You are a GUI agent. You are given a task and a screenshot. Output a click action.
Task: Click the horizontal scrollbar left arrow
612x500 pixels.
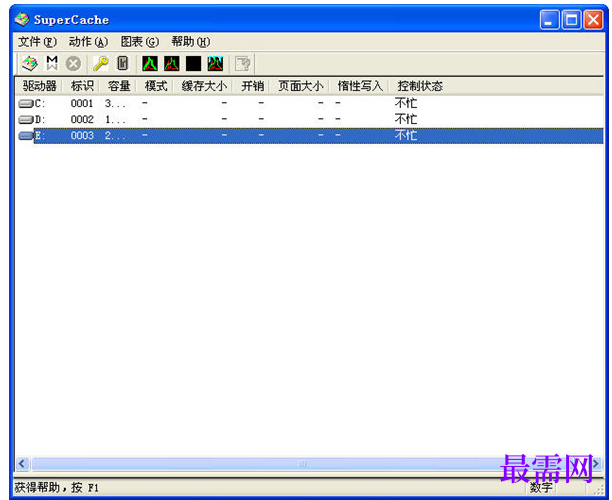pyautogui.click(x=22, y=464)
